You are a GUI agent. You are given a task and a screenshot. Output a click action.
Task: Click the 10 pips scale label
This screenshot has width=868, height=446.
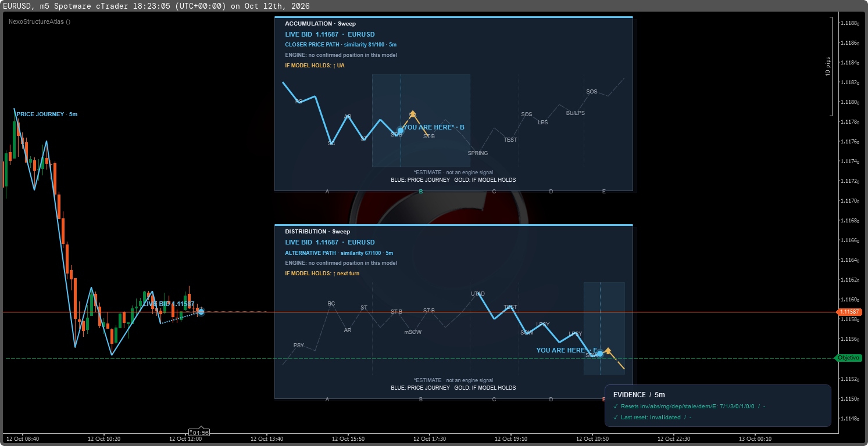(828, 67)
